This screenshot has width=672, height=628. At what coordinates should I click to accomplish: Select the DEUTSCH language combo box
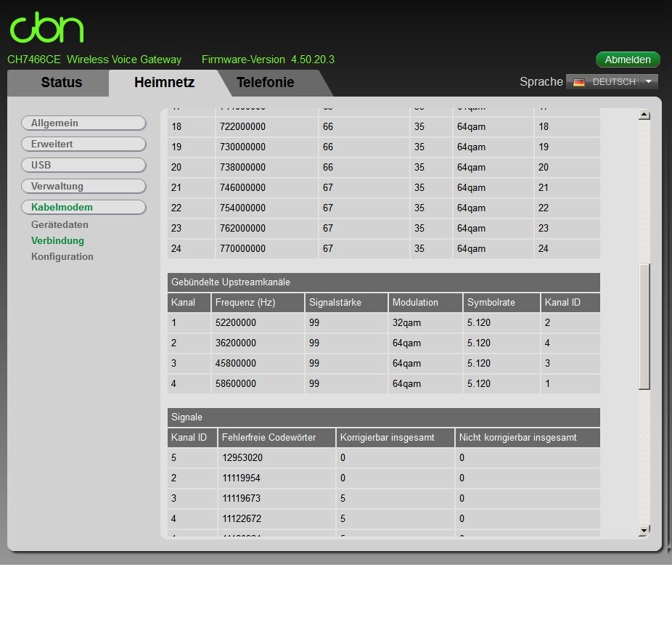[x=612, y=81]
